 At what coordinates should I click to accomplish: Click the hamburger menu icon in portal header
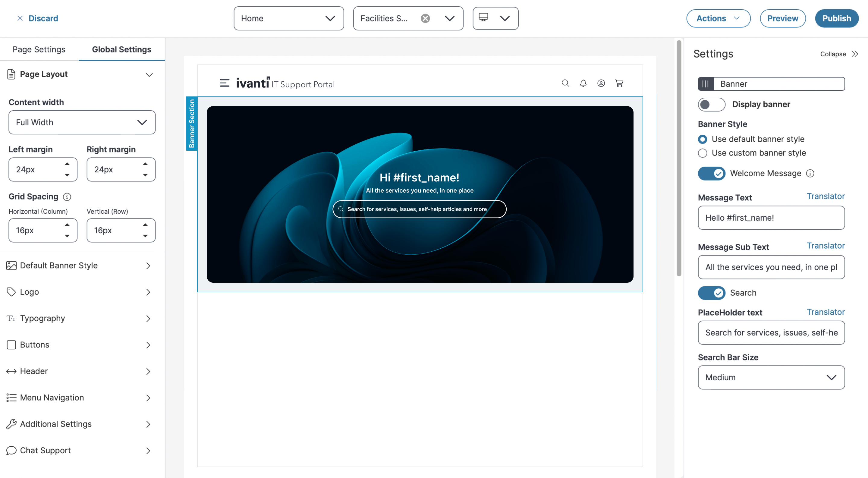[225, 83]
